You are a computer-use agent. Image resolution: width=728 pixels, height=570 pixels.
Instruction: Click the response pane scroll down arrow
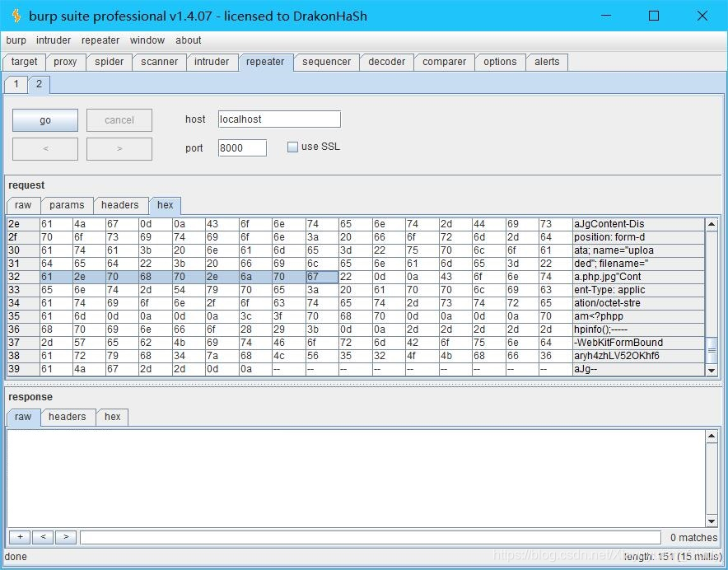pyautogui.click(x=712, y=521)
